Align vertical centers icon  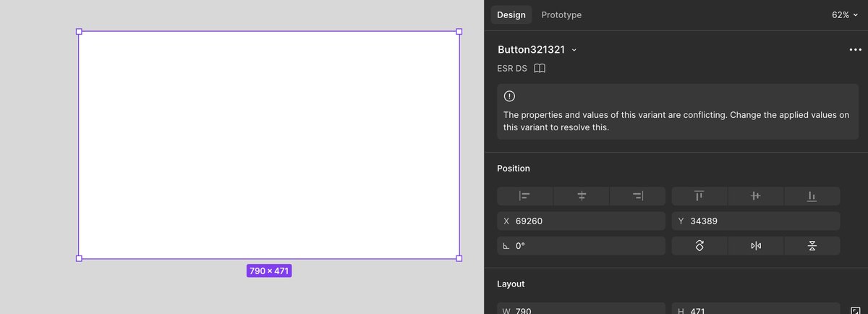pos(756,196)
